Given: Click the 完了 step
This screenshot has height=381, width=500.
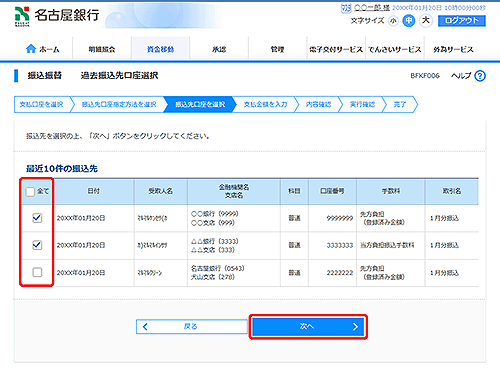Looking at the screenshot, I should coord(400,105).
